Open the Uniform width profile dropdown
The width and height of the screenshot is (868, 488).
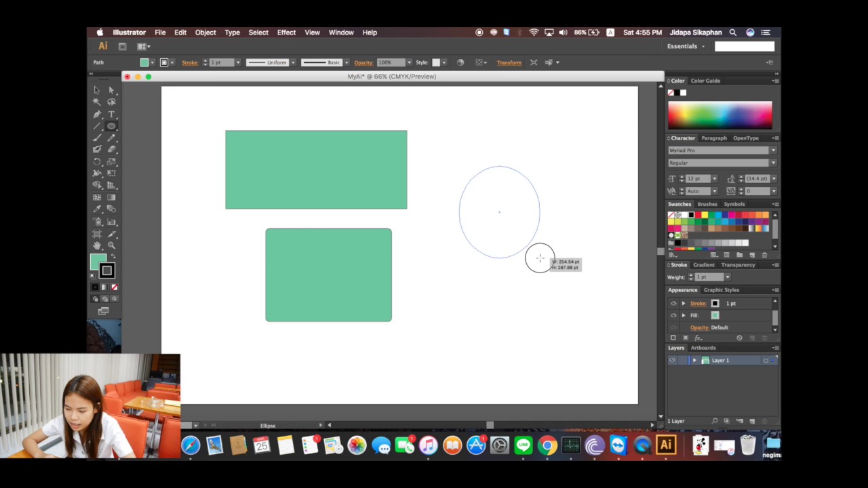pyautogui.click(x=293, y=62)
